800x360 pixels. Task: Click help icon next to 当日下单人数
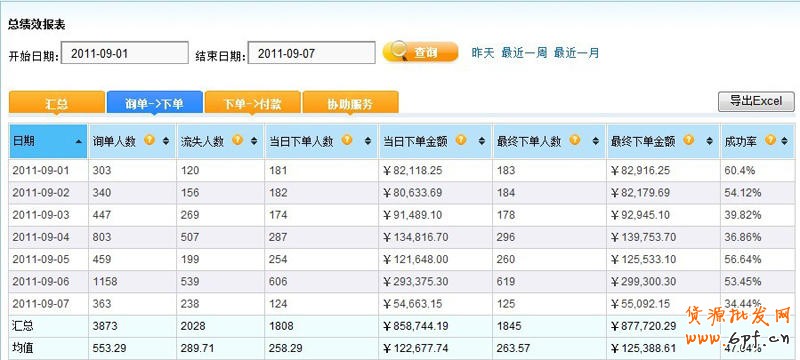tap(347, 139)
